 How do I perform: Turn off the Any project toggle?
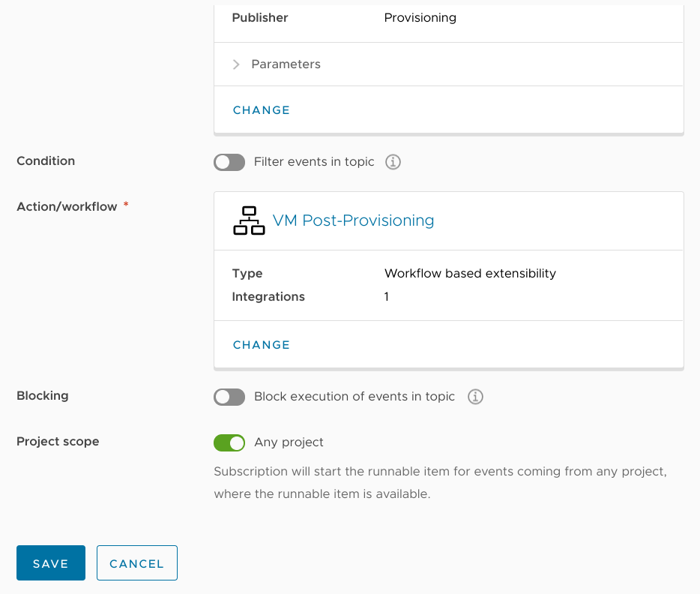click(x=229, y=442)
